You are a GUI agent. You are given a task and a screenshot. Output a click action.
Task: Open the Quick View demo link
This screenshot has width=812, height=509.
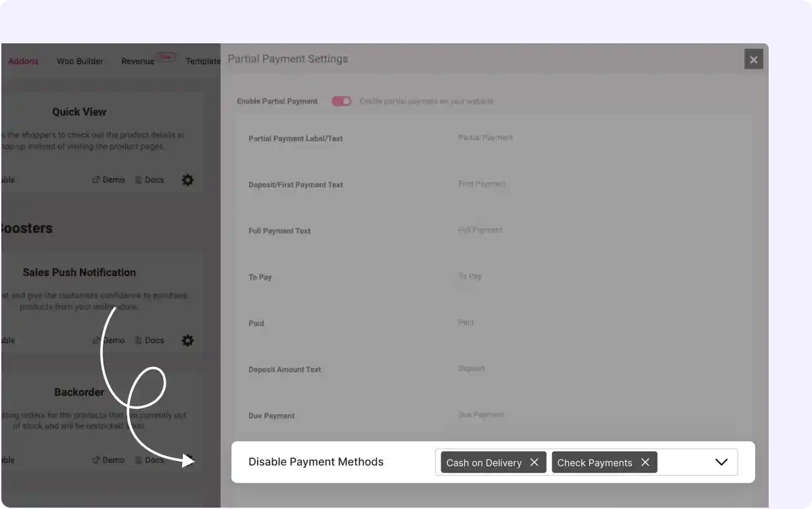click(x=108, y=179)
